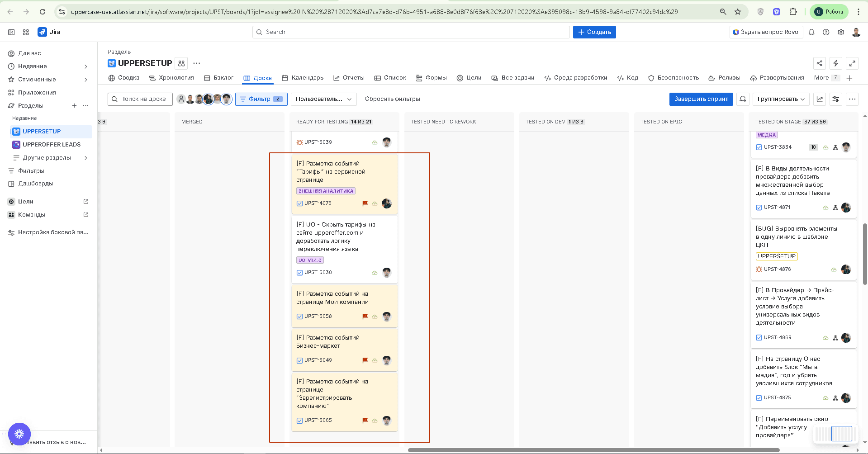
Task: Enter full screen board view
Action: pos(852,63)
